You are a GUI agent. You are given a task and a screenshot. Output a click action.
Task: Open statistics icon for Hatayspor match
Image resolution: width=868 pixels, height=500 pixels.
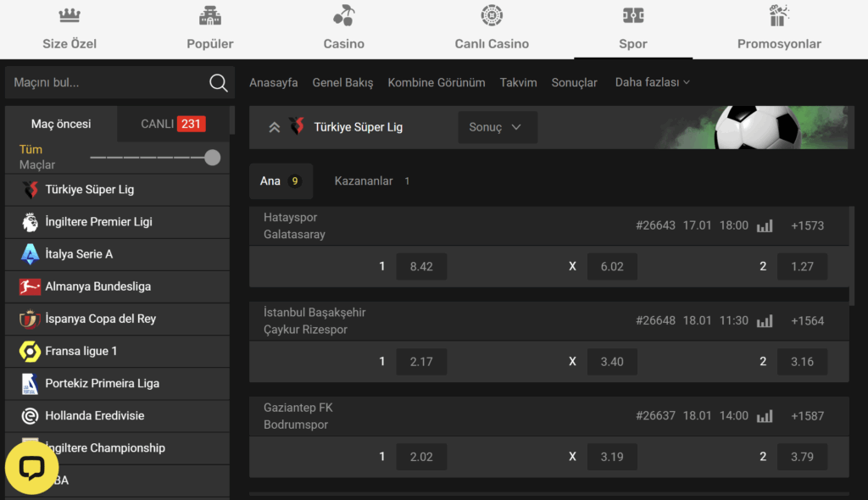[x=765, y=226]
